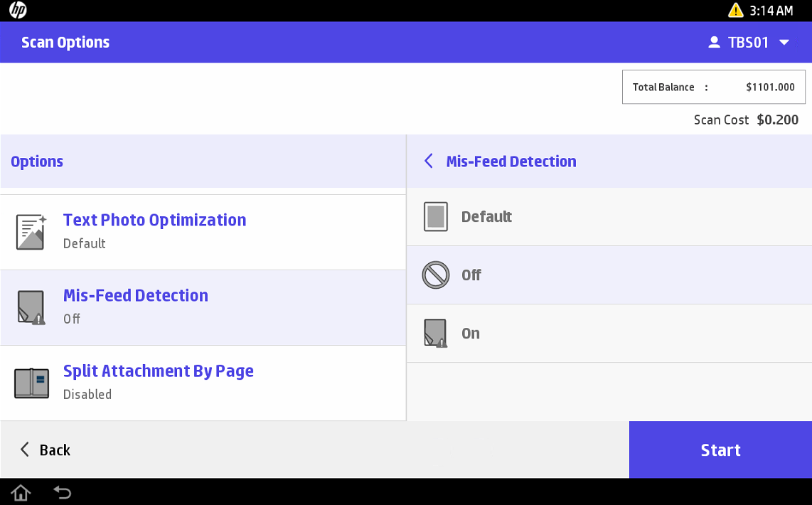Turn On mis-feed detection
This screenshot has height=505, width=812.
point(470,334)
